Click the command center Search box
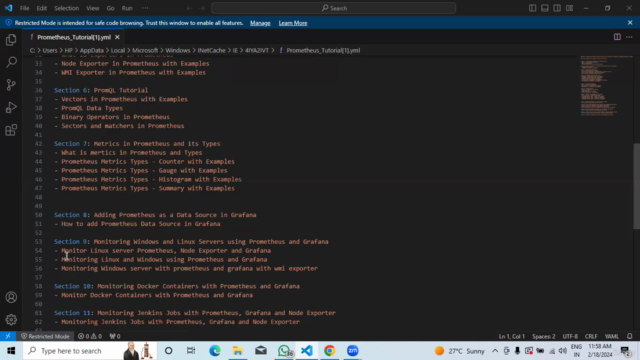 tap(333, 8)
